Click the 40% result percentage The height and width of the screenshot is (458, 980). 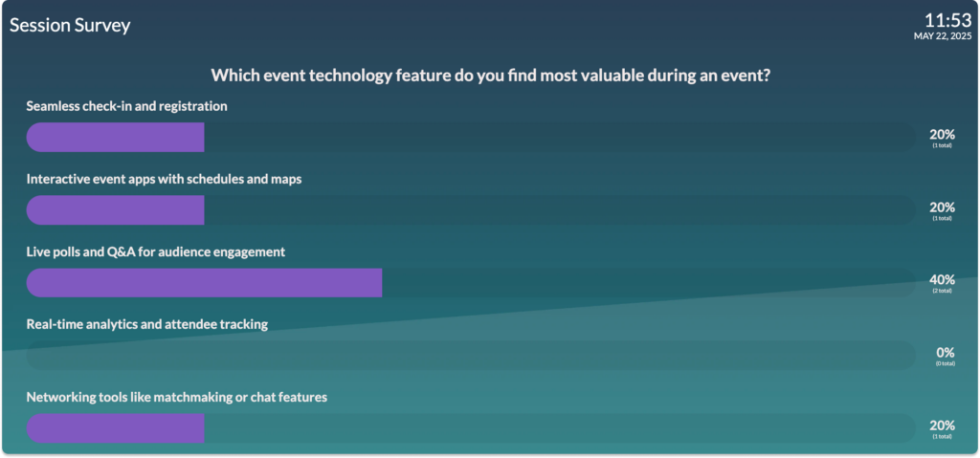point(942,280)
